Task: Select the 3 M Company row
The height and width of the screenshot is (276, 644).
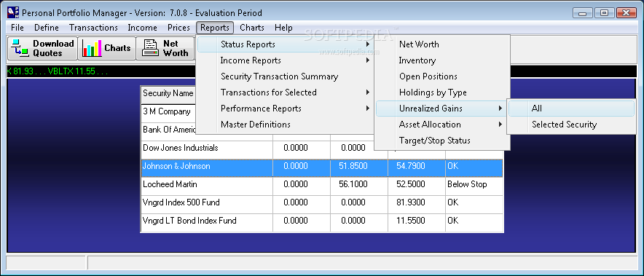Action: [x=168, y=111]
